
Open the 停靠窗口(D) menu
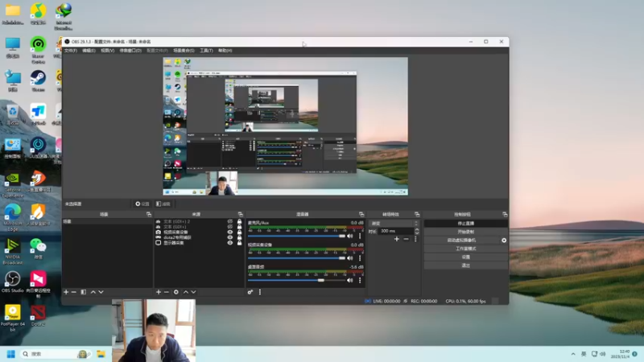[x=130, y=51]
